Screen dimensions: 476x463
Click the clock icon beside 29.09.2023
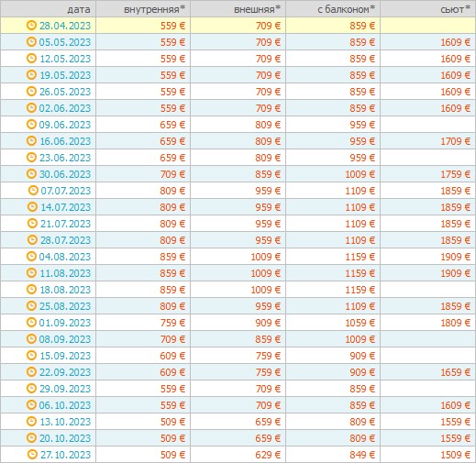(31, 388)
